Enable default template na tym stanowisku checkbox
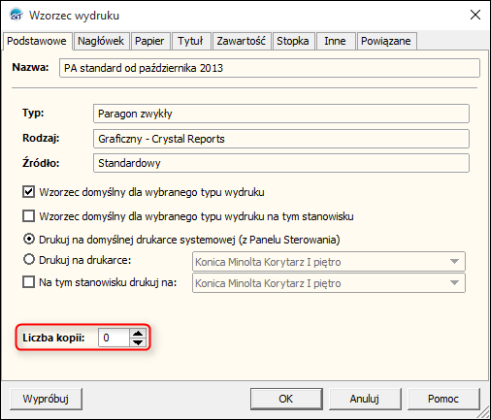The image size is (491, 420). [x=28, y=216]
